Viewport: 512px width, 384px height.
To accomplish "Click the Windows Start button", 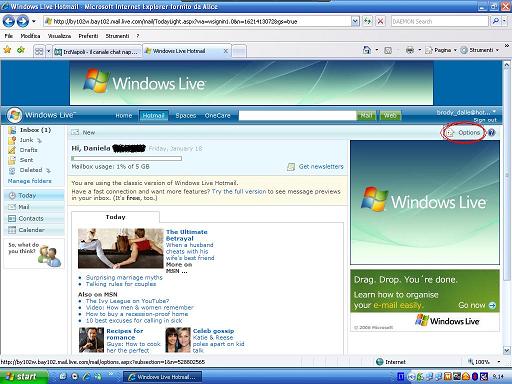I will 23,377.
